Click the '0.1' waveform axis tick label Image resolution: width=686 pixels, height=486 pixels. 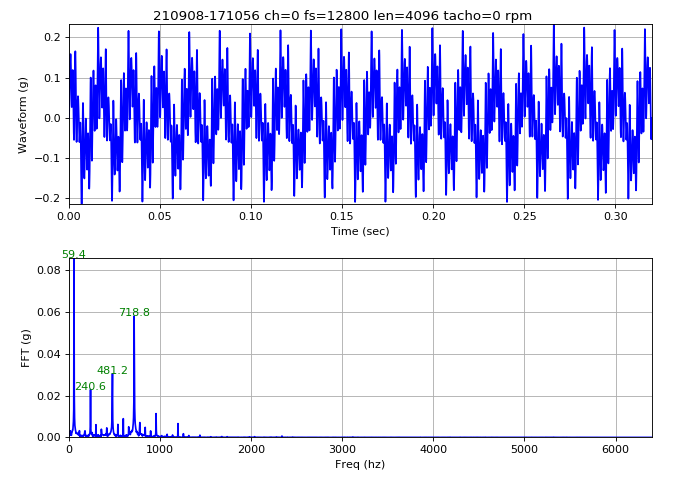click(51, 78)
